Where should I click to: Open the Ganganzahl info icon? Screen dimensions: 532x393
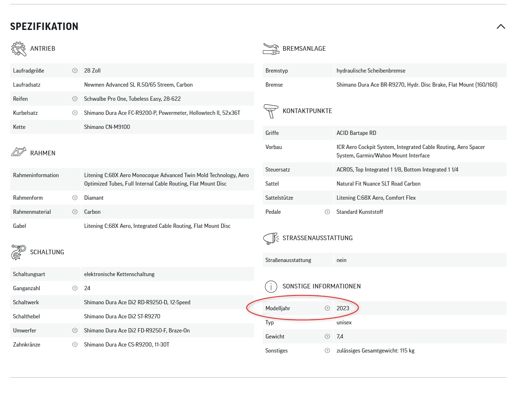75,288
